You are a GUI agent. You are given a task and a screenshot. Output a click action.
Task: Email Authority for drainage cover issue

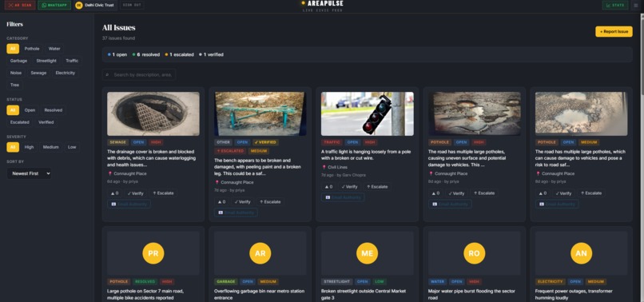coord(129,204)
